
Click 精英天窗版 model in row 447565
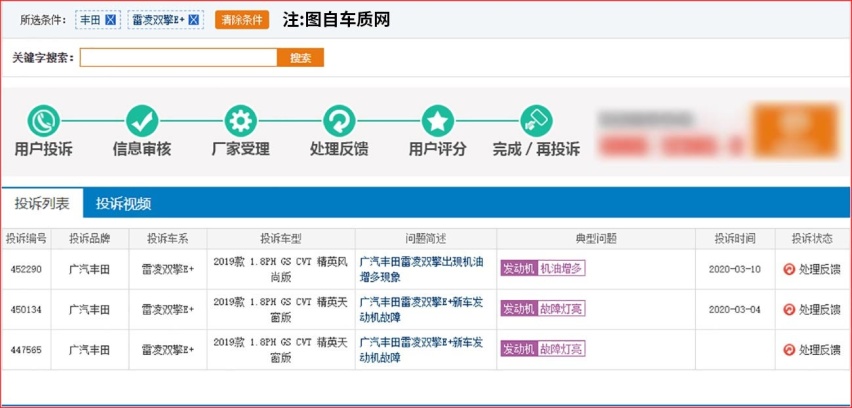(281, 350)
